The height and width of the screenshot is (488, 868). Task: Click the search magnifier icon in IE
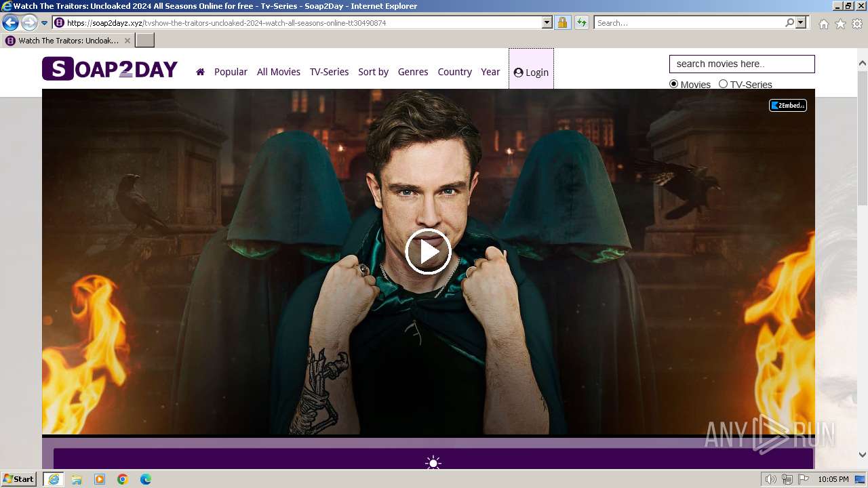point(789,23)
